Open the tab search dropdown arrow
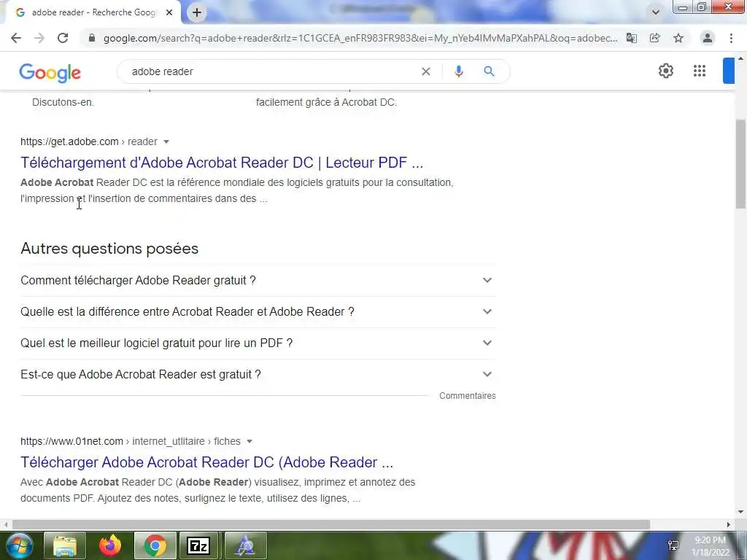Image resolution: width=747 pixels, height=560 pixels. [656, 12]
